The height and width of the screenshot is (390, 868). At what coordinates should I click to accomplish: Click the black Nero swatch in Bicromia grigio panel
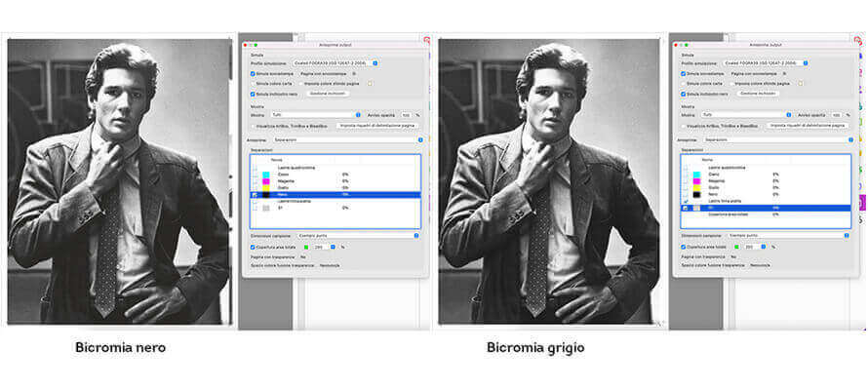(x=696, y=194)
